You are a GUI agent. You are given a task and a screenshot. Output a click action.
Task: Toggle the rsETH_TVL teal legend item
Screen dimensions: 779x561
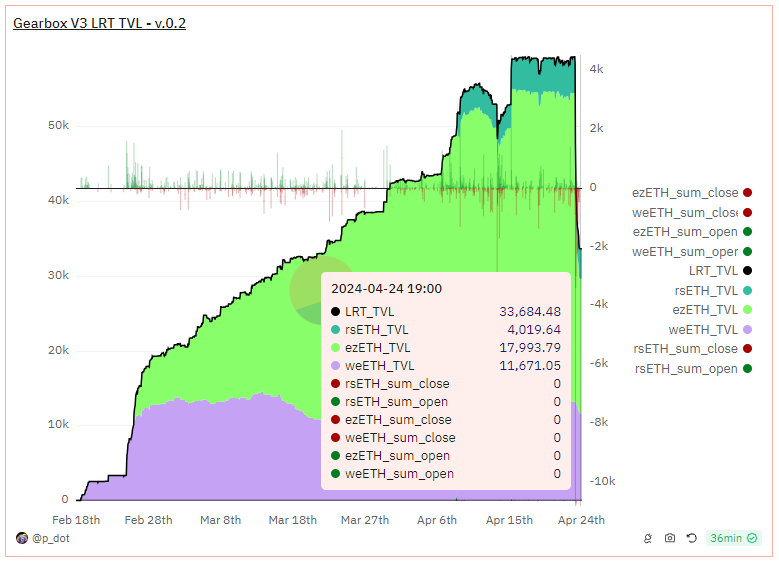point(713,291)
